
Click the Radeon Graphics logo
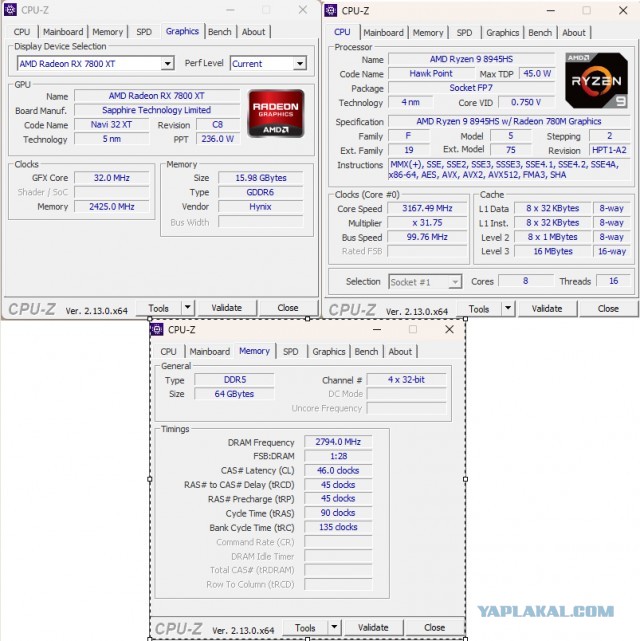tap(276, 113)
